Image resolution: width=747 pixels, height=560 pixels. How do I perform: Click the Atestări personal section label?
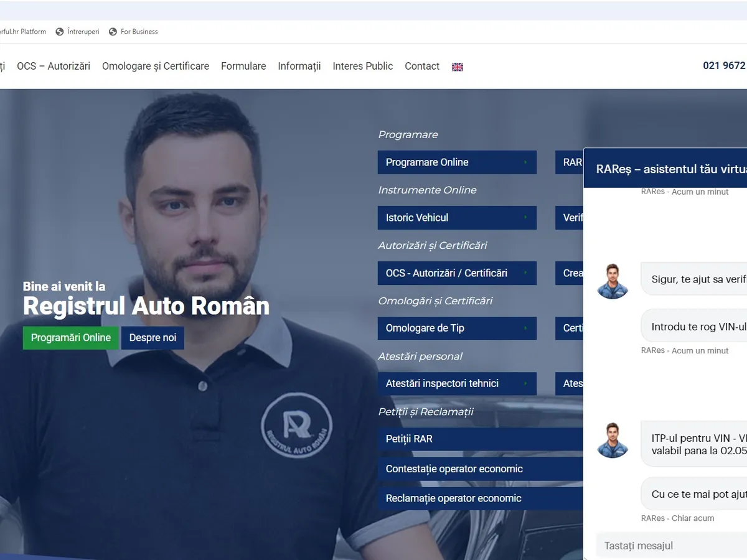[420, 357]
